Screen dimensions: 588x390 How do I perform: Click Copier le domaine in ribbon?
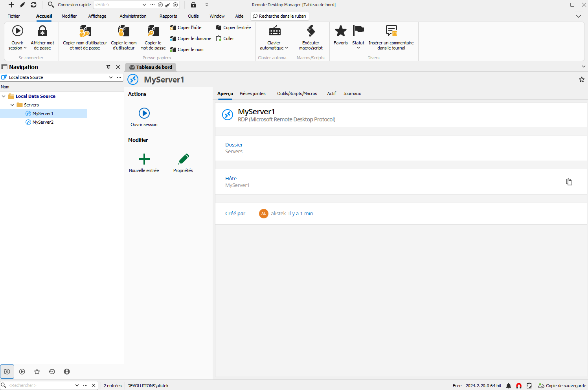click(x=191, y=38)
